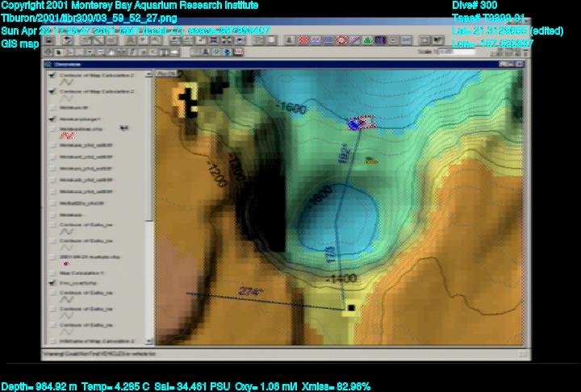Click the small yellow marker on the map

pos(370,160)
